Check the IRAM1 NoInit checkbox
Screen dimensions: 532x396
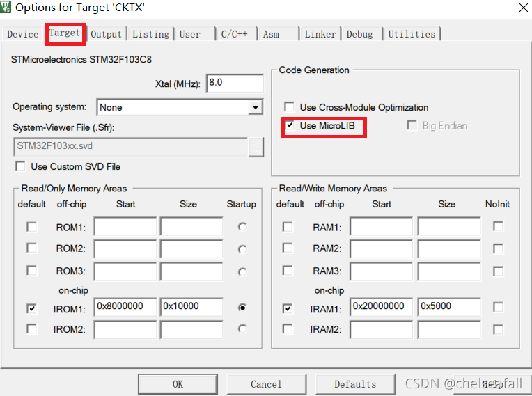pyautogui.click(x=498, y=308)
